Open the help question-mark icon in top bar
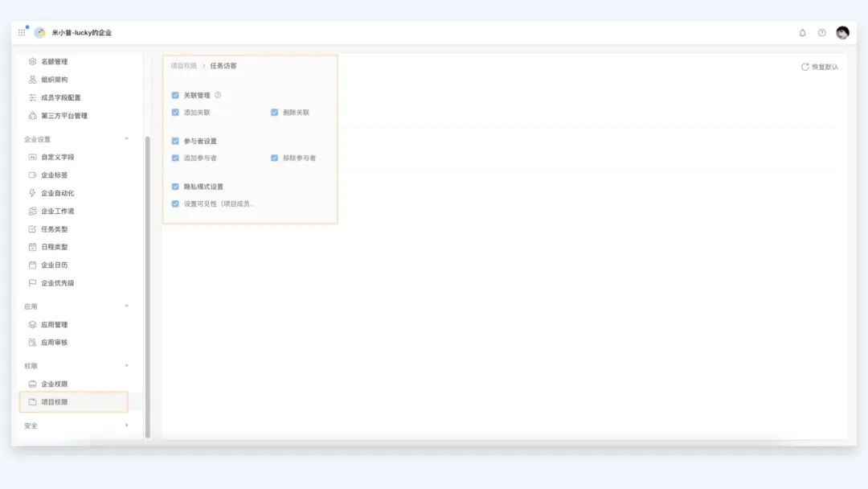Viewport: 868px width, 489px height. tap(822, 33)
